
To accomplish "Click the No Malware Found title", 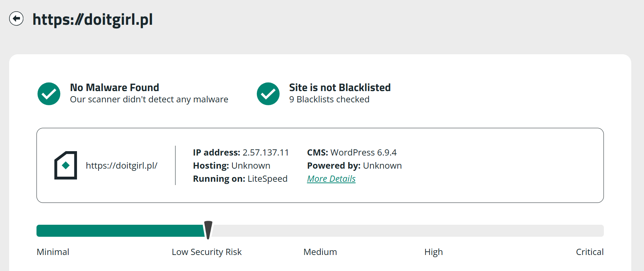I will (115, 87).
